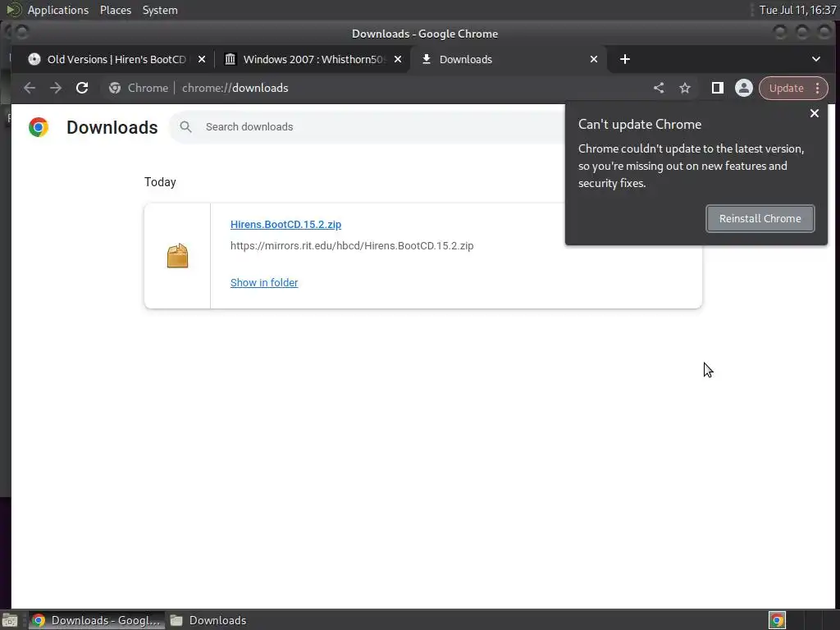Click the search magnifier icon

[186, 127]
